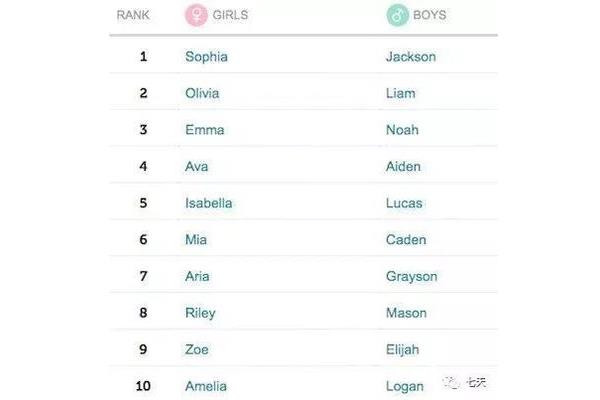Click the Amelia name at rank 10

tap(206, 386)
